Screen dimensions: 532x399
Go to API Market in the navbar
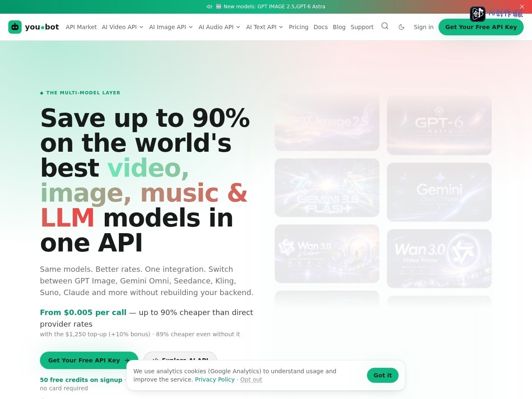click(81, 27)
